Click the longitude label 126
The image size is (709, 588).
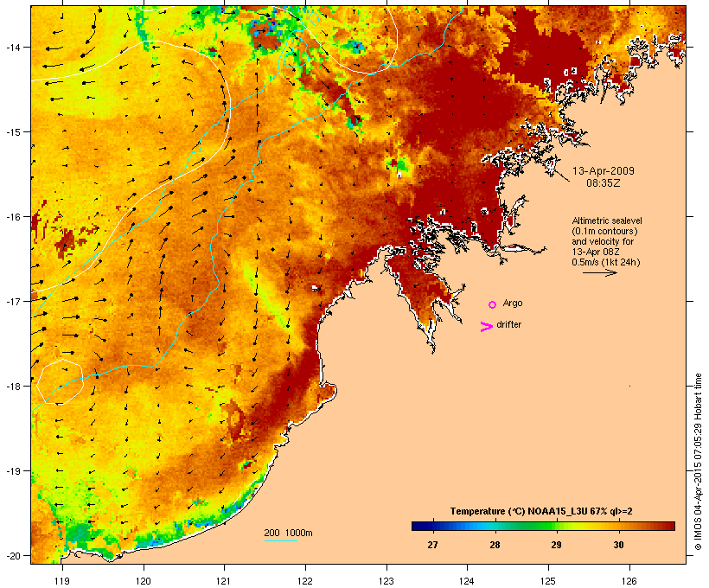[x=629, y=581]
